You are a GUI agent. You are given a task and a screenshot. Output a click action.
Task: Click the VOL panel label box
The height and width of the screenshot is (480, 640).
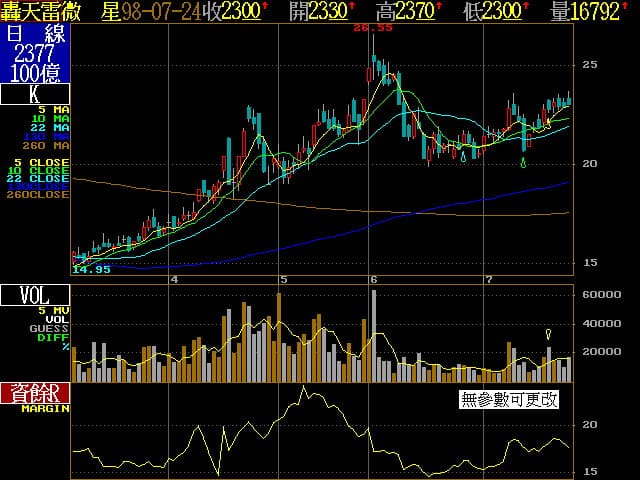tap(35, 295)
